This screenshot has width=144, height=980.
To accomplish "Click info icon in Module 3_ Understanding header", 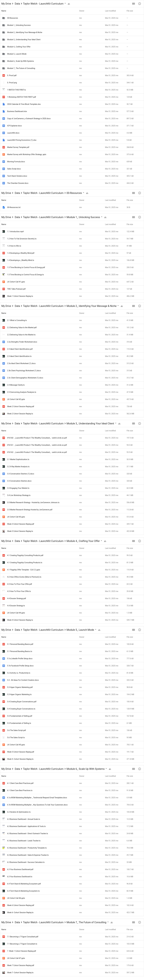I will coord(139,423).
